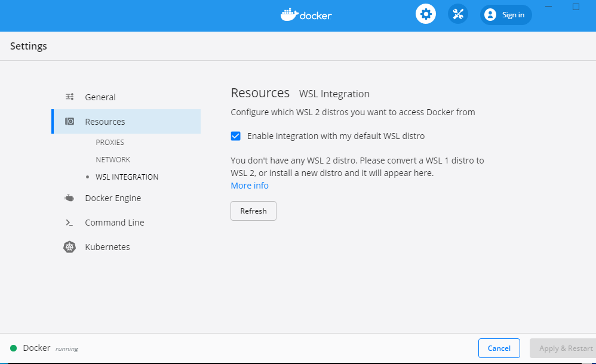Click the user avatar icon
This screenshot has height=364, width=596.
coord(490,15)
